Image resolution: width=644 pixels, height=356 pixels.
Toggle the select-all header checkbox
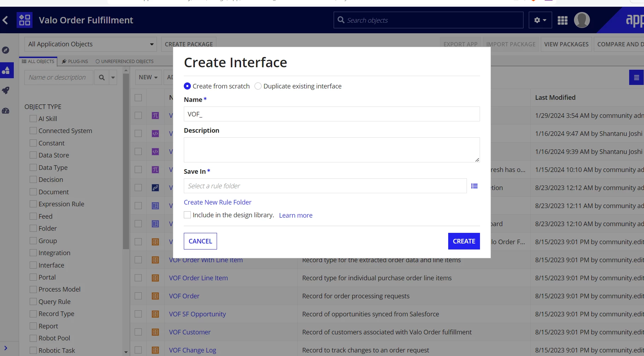pyautogui.click(x=138, y=98)
